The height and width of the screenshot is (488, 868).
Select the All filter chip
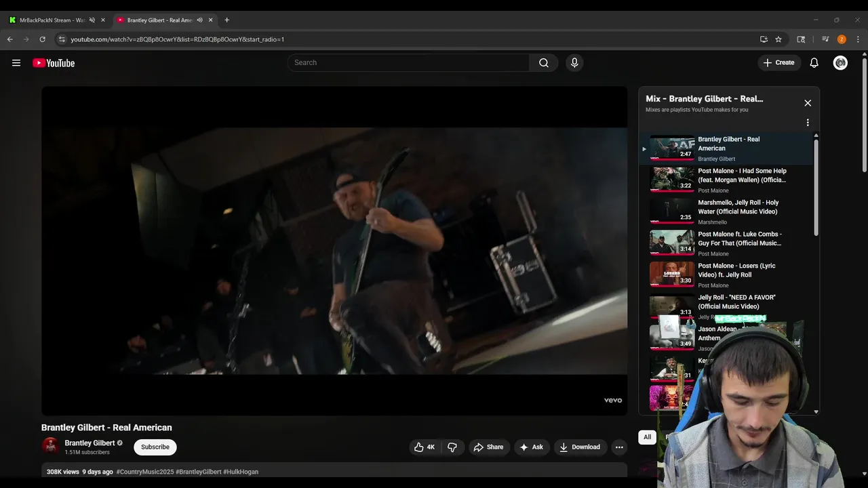(648, 437)
